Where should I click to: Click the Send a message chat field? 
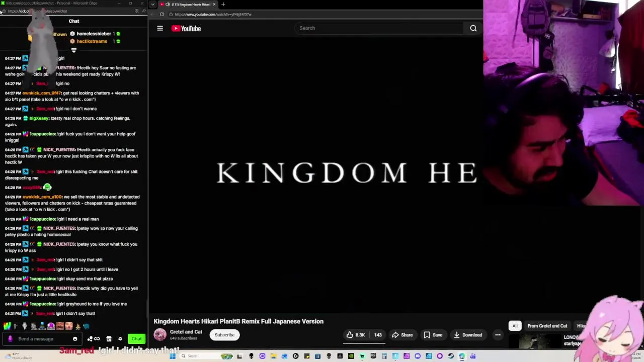tap(42, 339)
